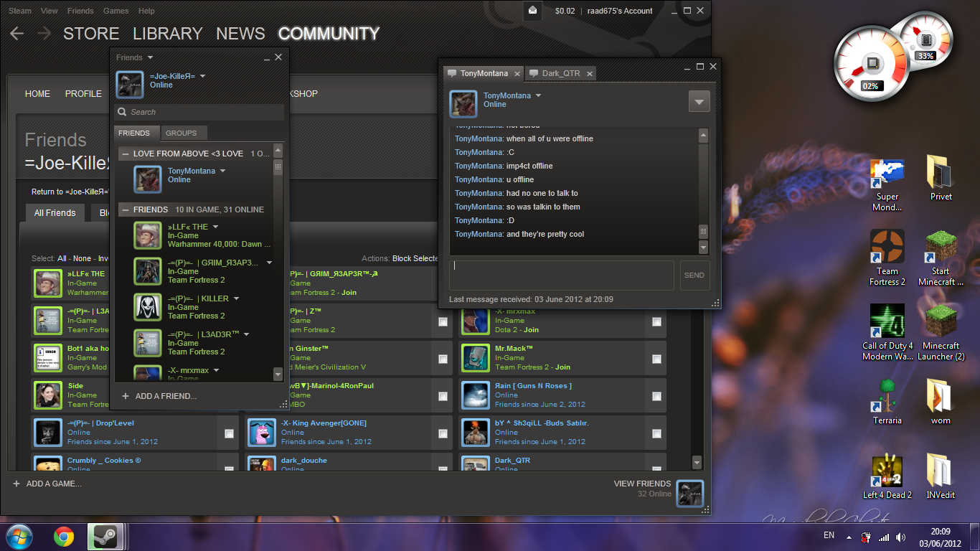The height and width of the screenshot is (551, 980).
Task: Send the chat message with SEND button
Action: (x=694, y=275)
